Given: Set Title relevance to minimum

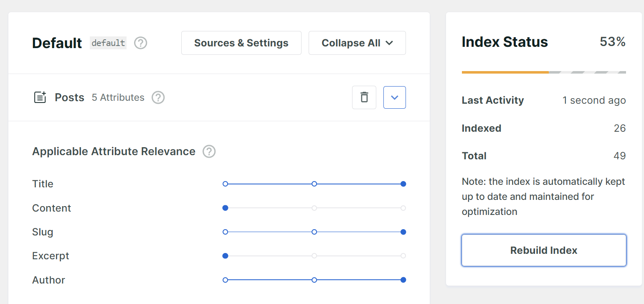Looking at the screenshot, I should tap(226, 184).
